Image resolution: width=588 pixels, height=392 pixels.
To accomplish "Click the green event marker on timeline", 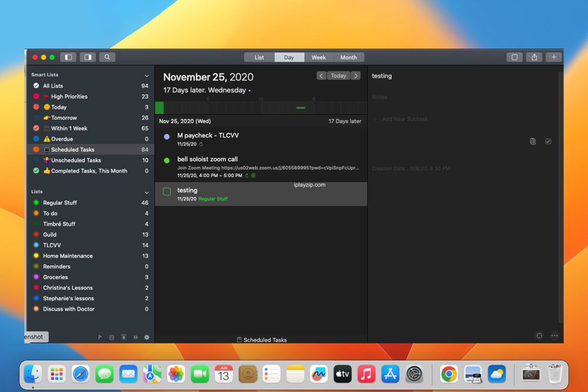I will tap(300, 108).
